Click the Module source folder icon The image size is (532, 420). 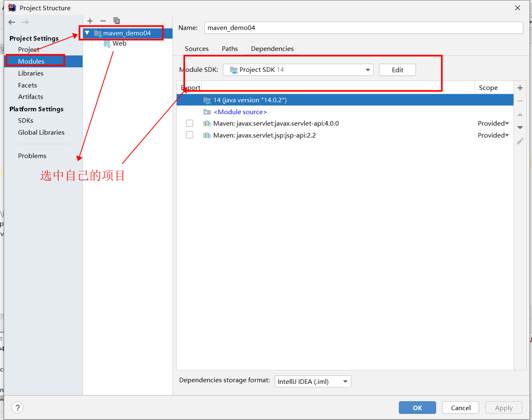(207, 112)
